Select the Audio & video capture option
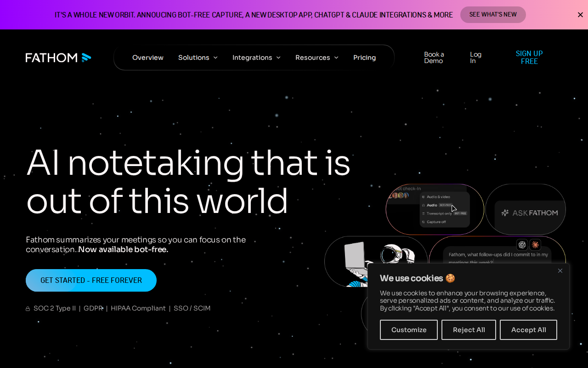The image size is (588, 368). (436, 197)
